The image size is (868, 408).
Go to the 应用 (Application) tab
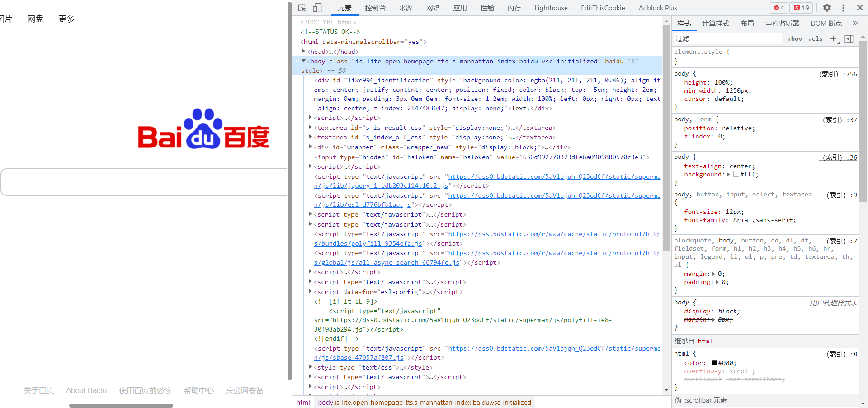point(460,8)
